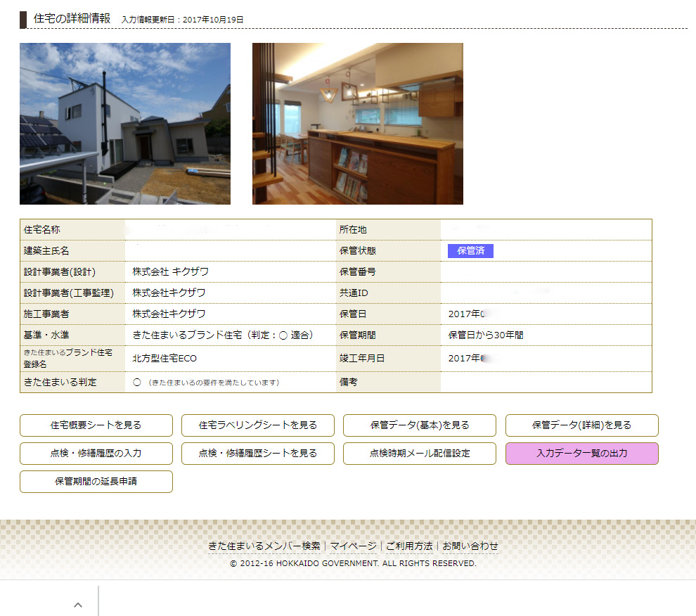Viewport: 696px width, 616px height.
Task: Click the 建築主氏名 label cell
Action: (x=73, y=250)
